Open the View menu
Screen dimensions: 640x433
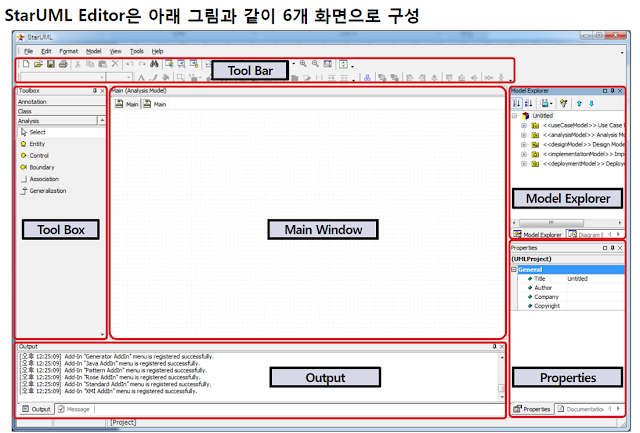tap(116, 51)
